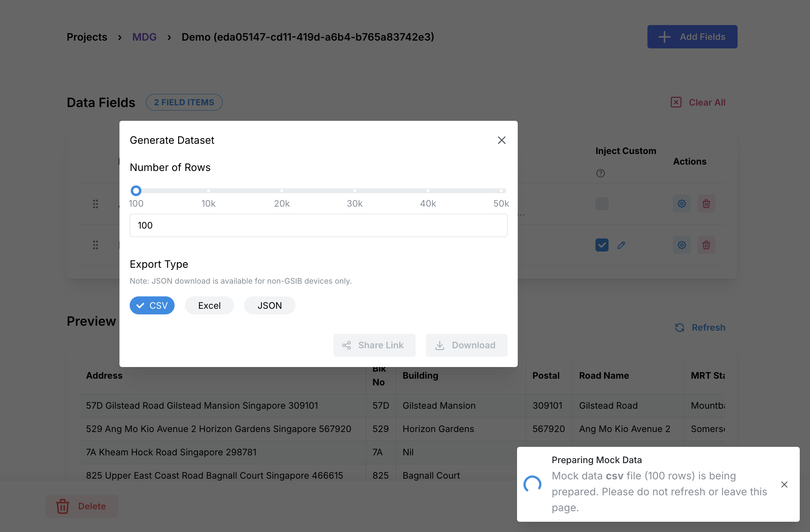Open the Projects breadcrumb link
This screenshot has height=532, width=810.
87,37
